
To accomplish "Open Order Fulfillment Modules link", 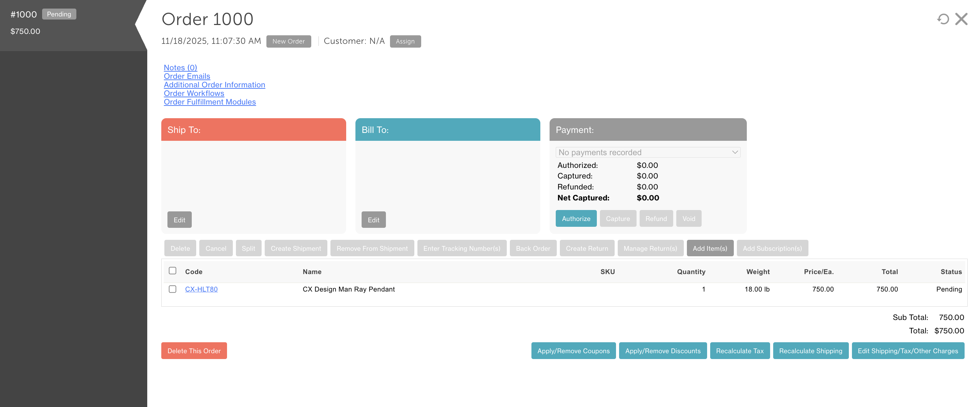I will (210, 102).
